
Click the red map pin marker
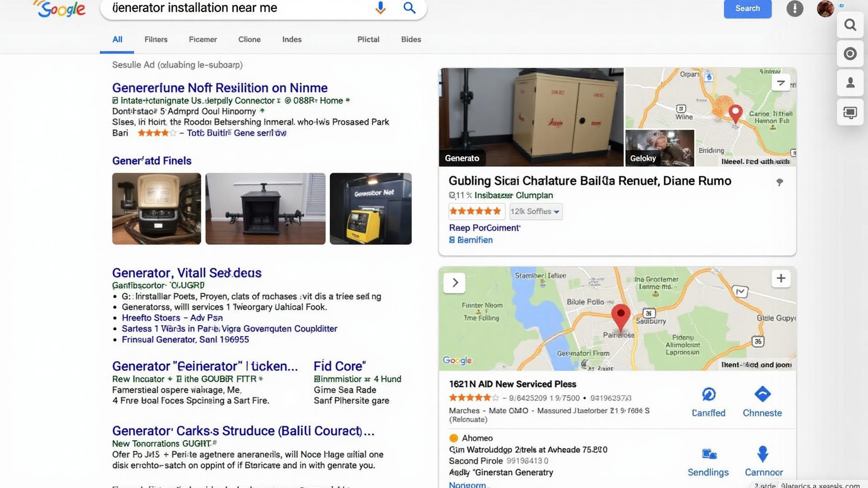tap(621, 318)
